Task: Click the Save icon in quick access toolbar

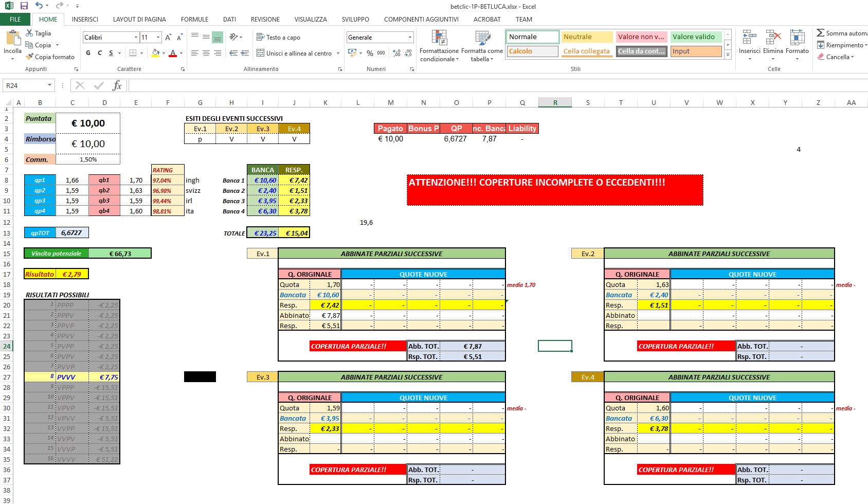Action: pos(24,6)
